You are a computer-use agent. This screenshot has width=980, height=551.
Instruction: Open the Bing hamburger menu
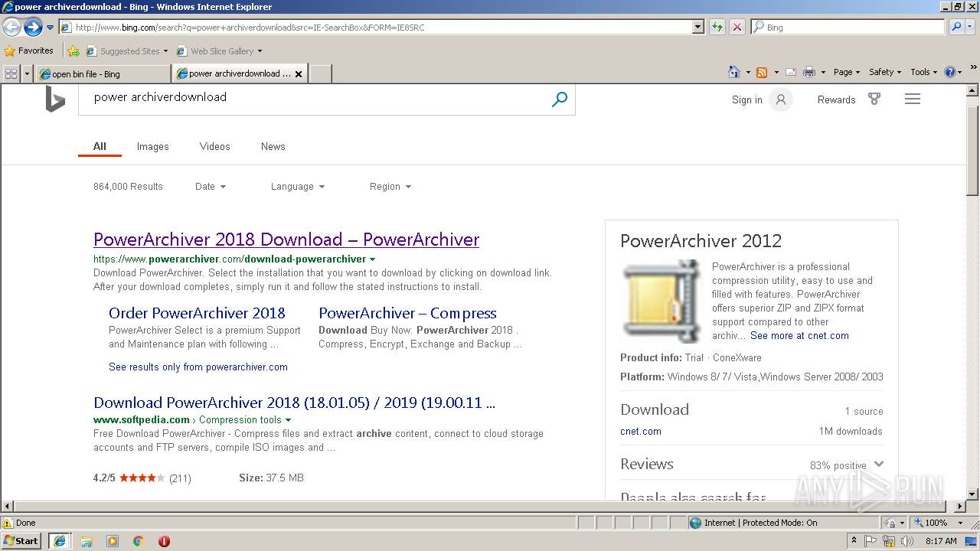(912, 99)
